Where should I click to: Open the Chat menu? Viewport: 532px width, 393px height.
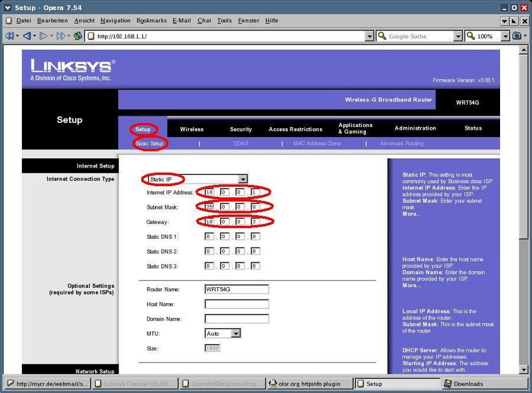click(204, 21)
